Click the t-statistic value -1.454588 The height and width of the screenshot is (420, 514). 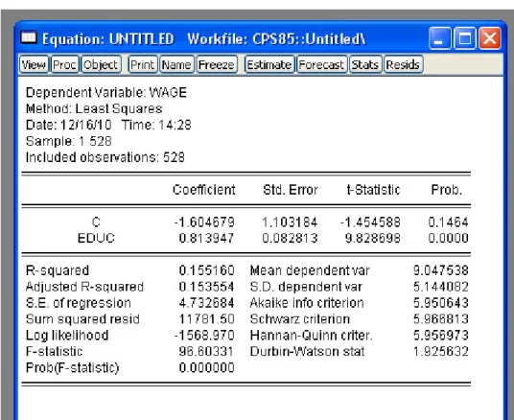click(x=370, y=222)
